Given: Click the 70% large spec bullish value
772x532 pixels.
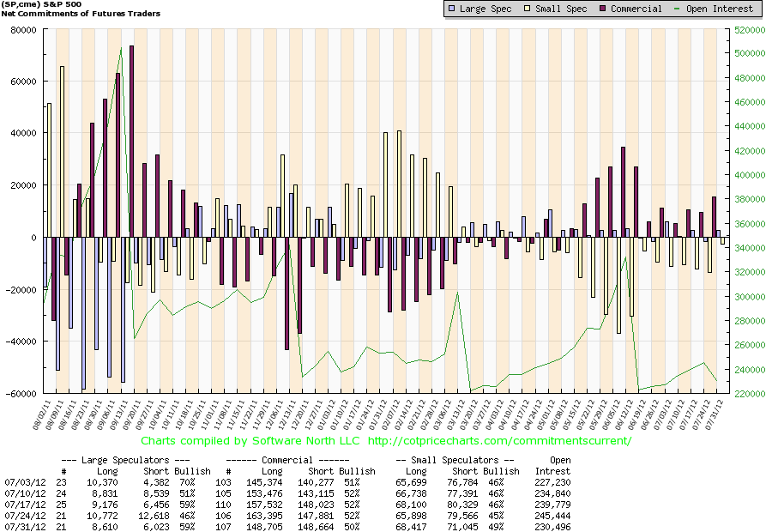Looking at the screenshot, I should pos(187,483).
